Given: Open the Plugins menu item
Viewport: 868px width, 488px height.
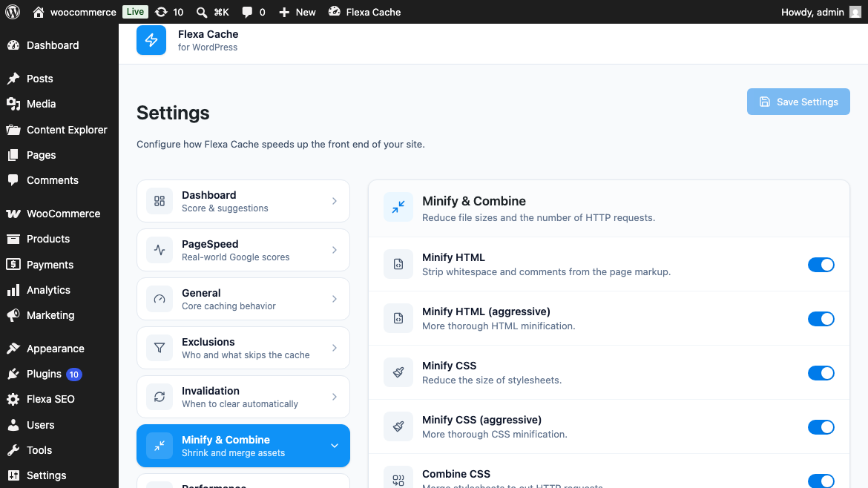Looking at the screenshot, I should (59, 374).
